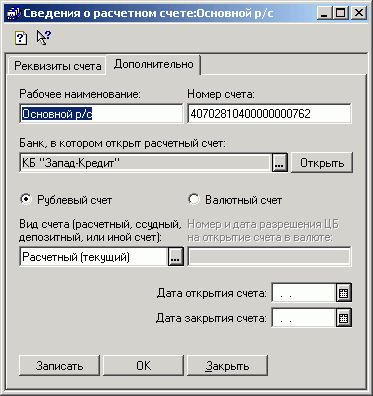The width and height of the screenshot is (373, 396).
Task: Click the Закрыть button at bottom
Action: (227, 366)
